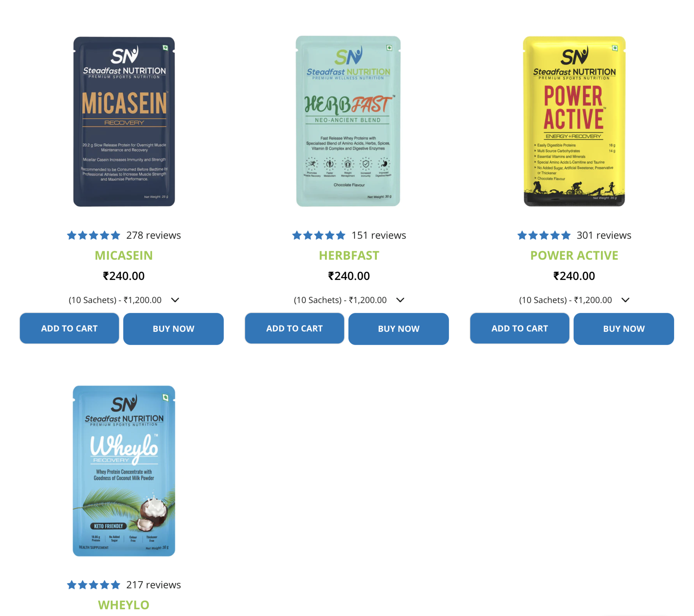Expand the Power Active sachet quantity dropdown

point(574,300)
